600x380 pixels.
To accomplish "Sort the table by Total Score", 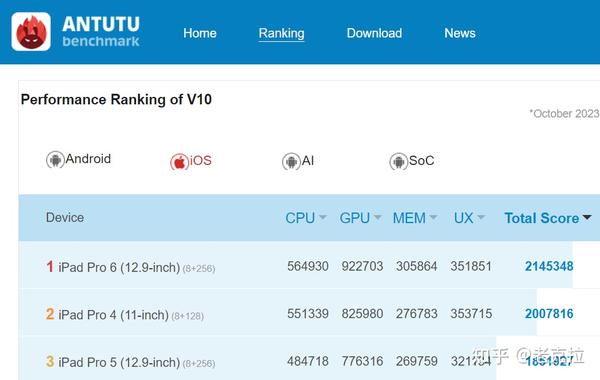I will [x=548, y=218].
